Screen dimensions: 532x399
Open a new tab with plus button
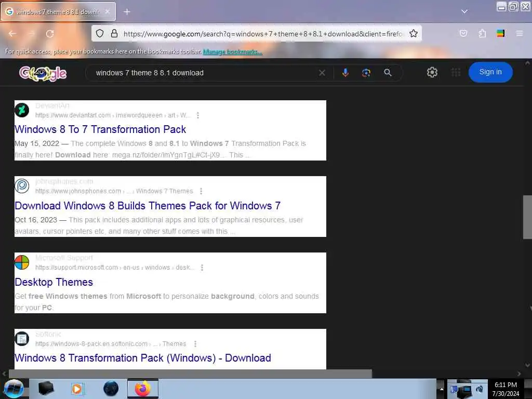coord(127,11)
